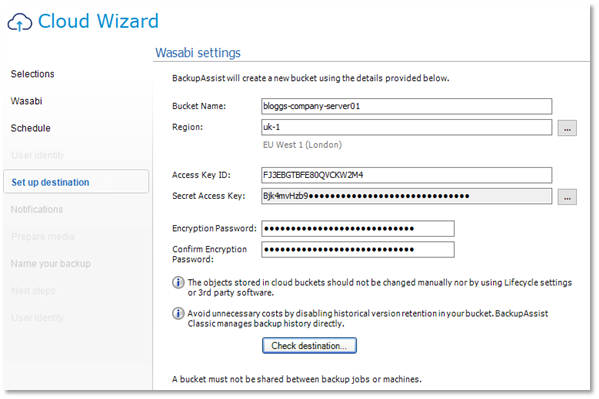Select the Name your backup step
599x399 pixels.
(51, 264)
